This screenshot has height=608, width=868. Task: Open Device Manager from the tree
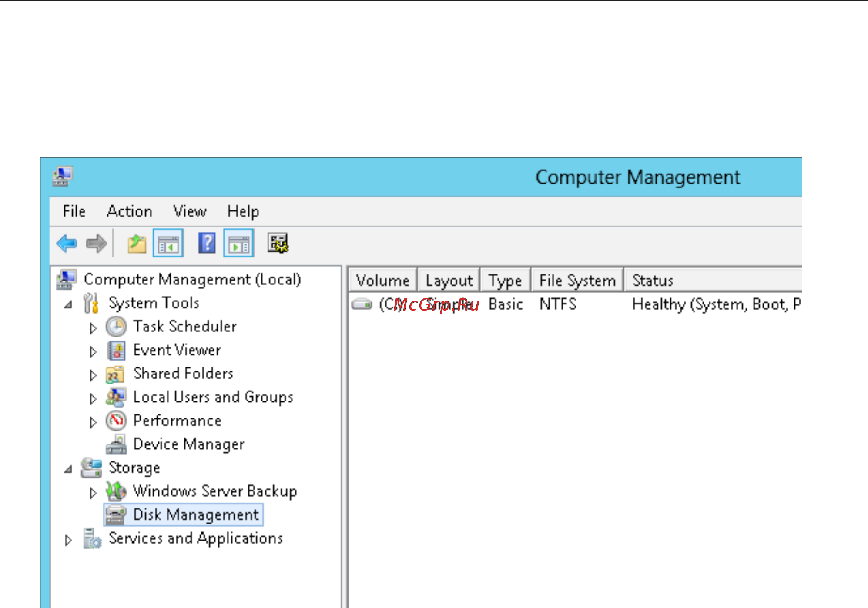tap(189, 444)
